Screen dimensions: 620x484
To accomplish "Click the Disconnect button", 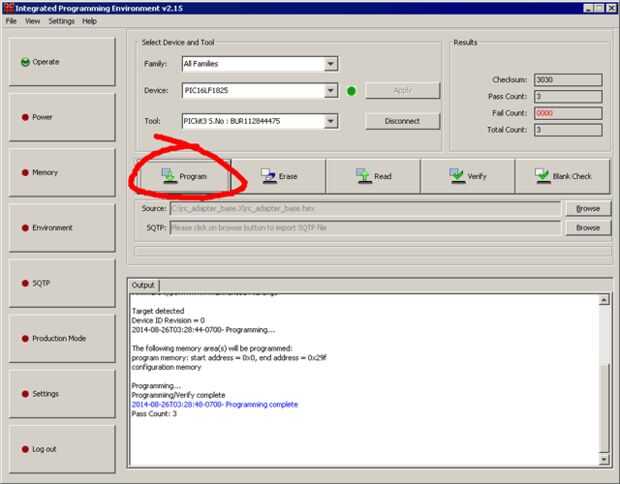I will [x=403, y=121].
